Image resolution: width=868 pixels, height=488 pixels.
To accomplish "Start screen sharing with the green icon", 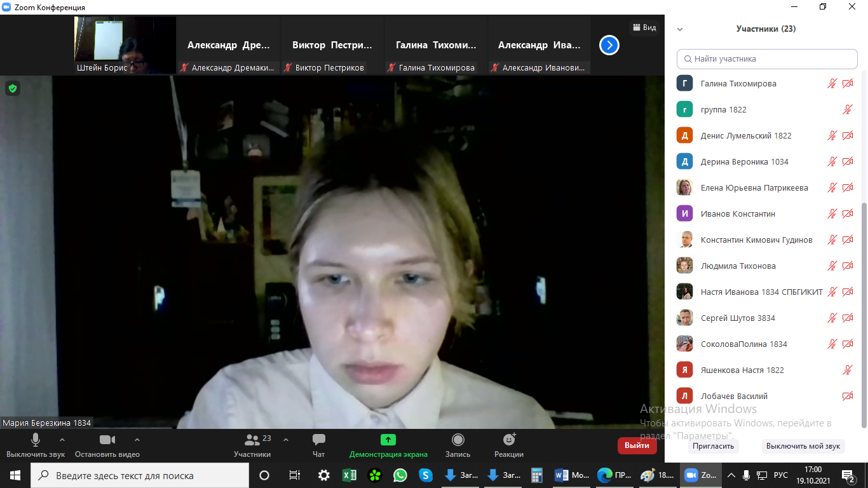I will (388, 440).
